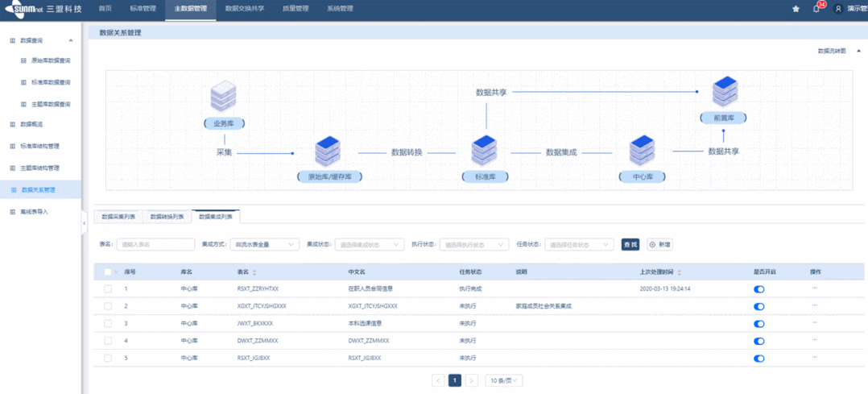Disable the 是否开启 switch for RSXT_ZZRYHTXX
The height and width of the screenshot is (394, 868).
pyautogui.click(x=758, y=288)
